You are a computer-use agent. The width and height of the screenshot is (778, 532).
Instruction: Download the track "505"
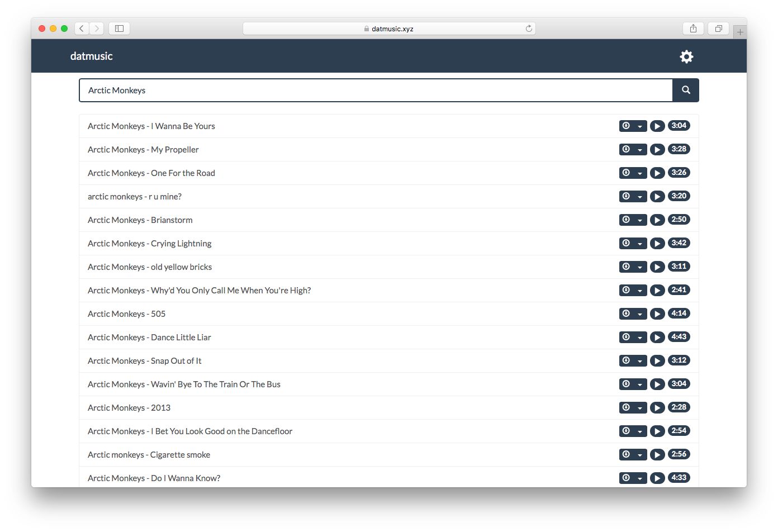click(x=625, y=313)
